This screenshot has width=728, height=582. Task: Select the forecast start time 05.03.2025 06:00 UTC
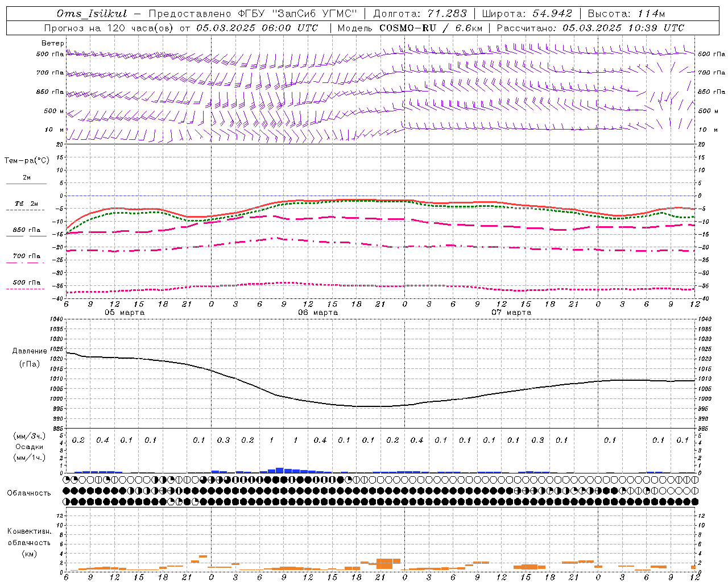click(257, 28)
